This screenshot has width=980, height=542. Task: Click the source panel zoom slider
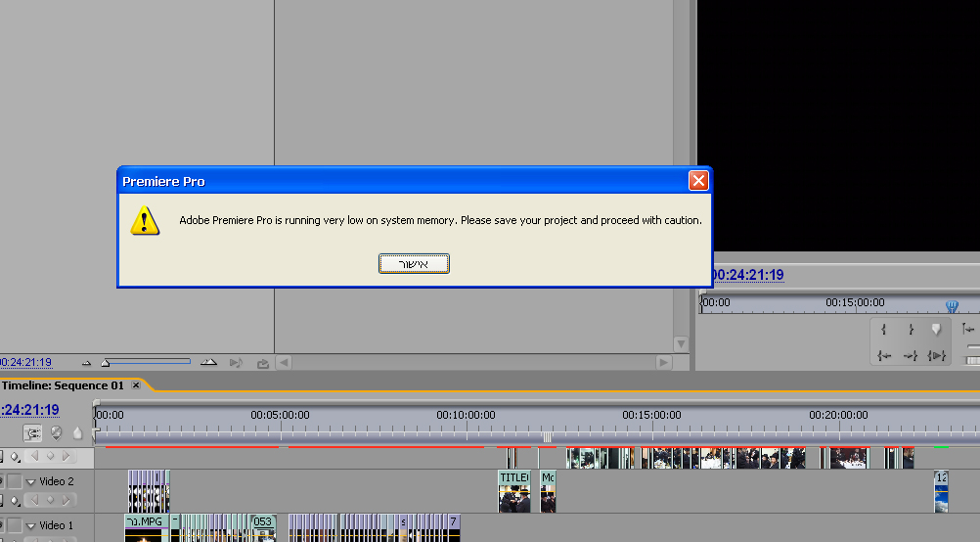(146, 362)
